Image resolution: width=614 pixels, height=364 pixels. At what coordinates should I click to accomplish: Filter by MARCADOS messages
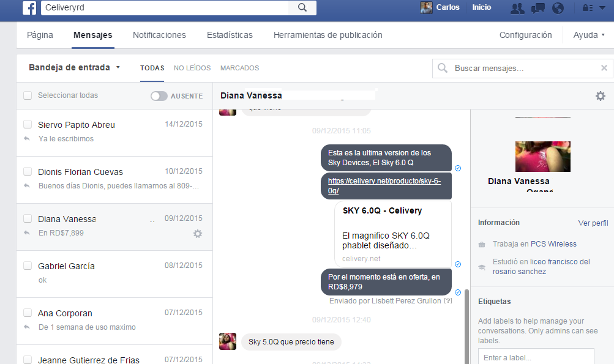[239, 68]
